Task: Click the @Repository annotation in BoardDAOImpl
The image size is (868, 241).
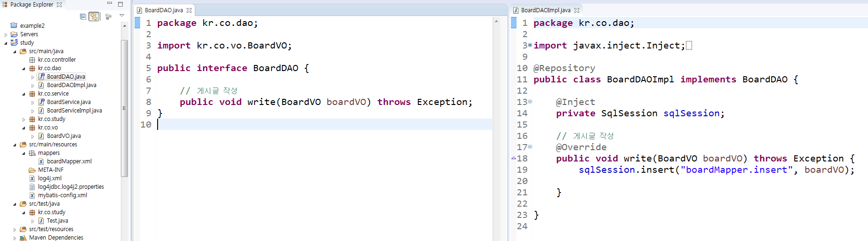Action: pos(564,68)
